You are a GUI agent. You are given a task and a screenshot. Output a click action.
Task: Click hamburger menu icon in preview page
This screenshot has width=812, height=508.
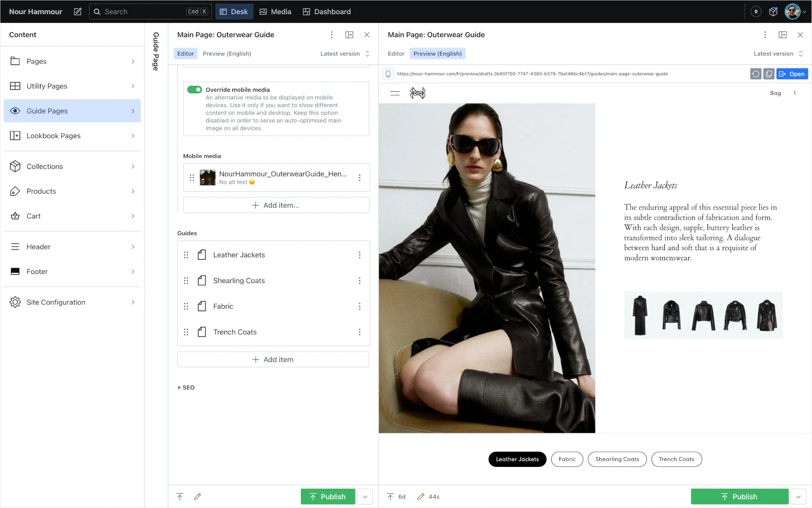(x=395, y=93)
